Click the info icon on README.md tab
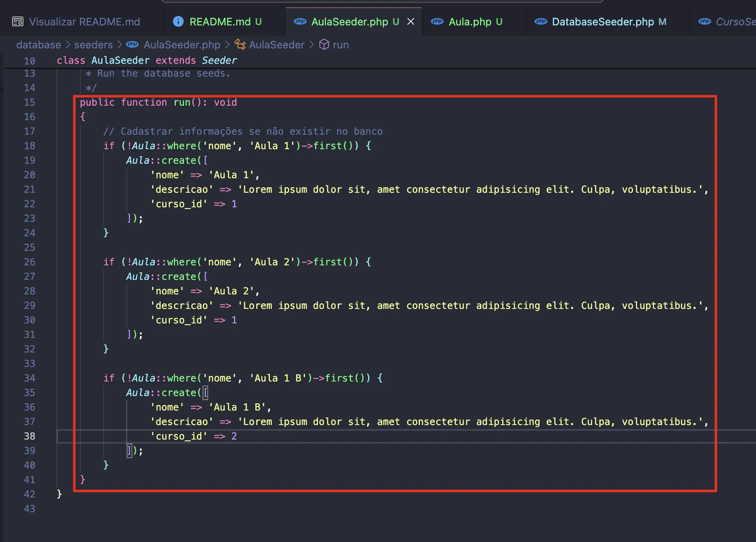Viewport: 756px width, 542px height. (x=178, y=22)
